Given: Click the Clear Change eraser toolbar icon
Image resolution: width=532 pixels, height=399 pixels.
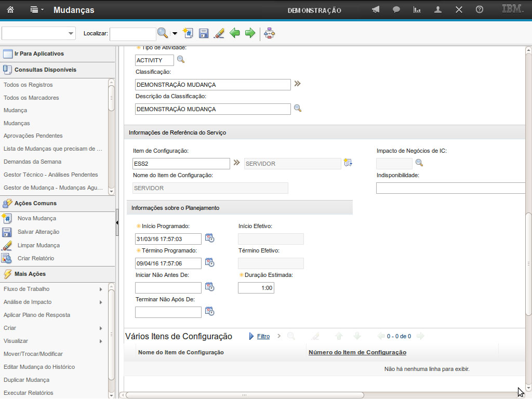Looking at the screenshot, I should (219, 33).
